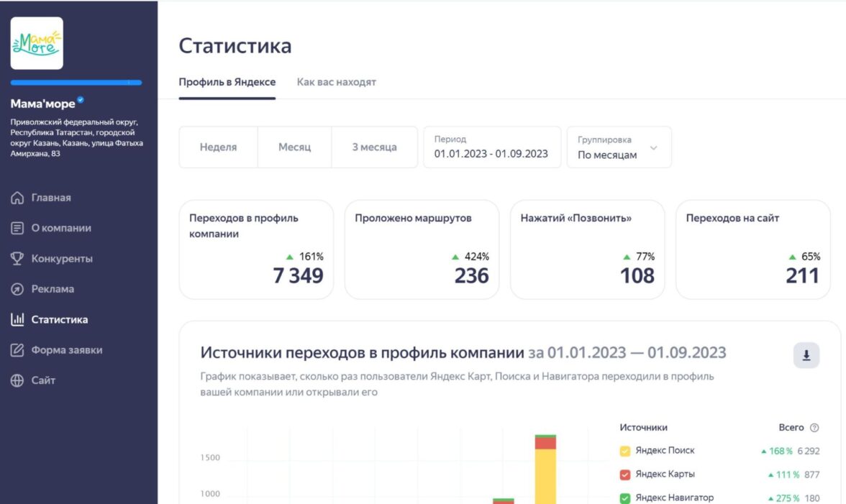The height and width of the screenshot is (504, 846).
Task: Click the Источники legend header
Action: 644,428
